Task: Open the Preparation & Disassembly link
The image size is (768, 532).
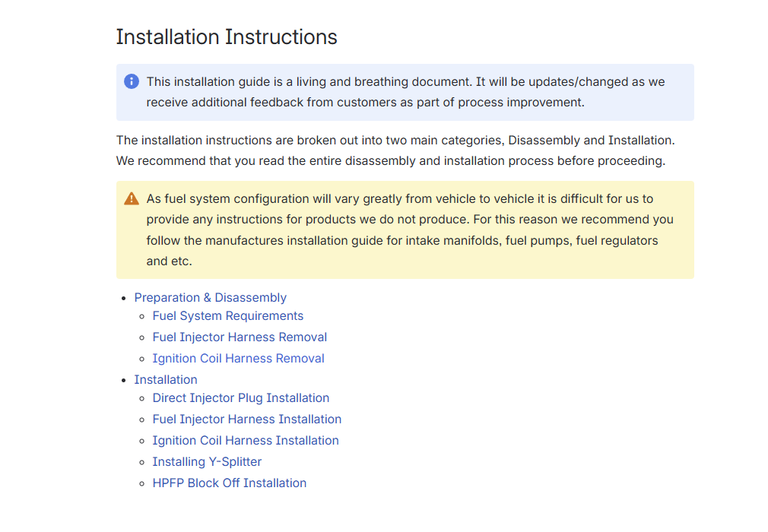Action: [211, 298]
